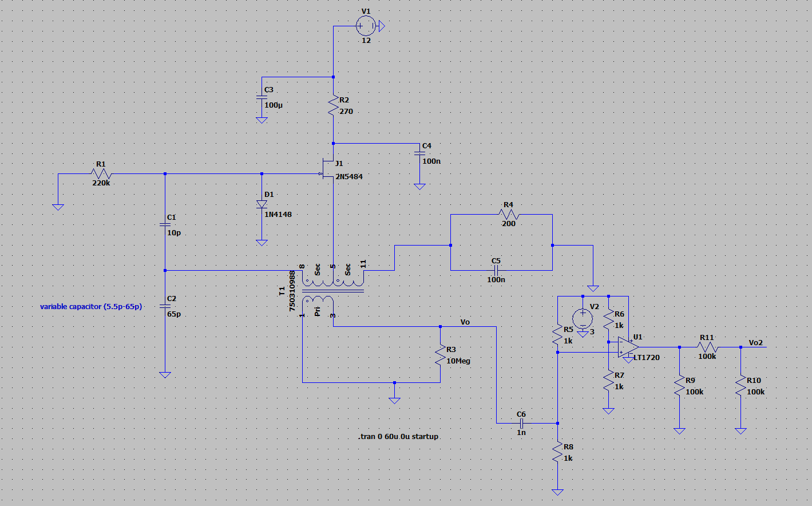Click the ground symbol under C3

263,119
